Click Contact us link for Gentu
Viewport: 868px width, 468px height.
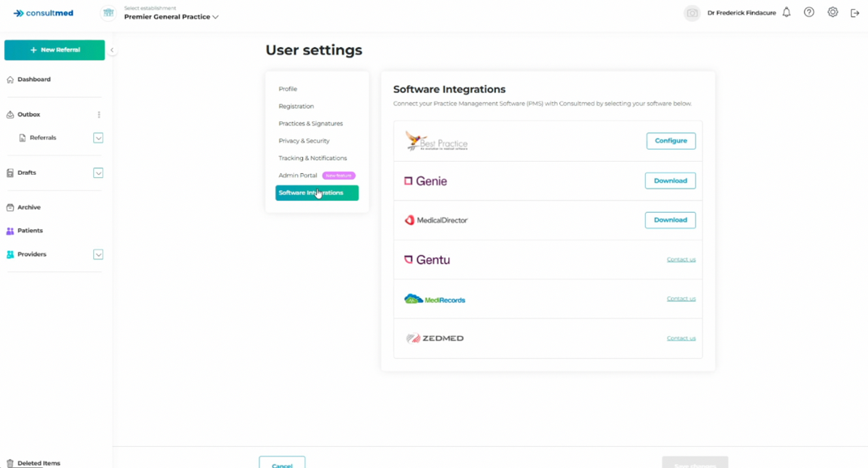click(681, 260)
